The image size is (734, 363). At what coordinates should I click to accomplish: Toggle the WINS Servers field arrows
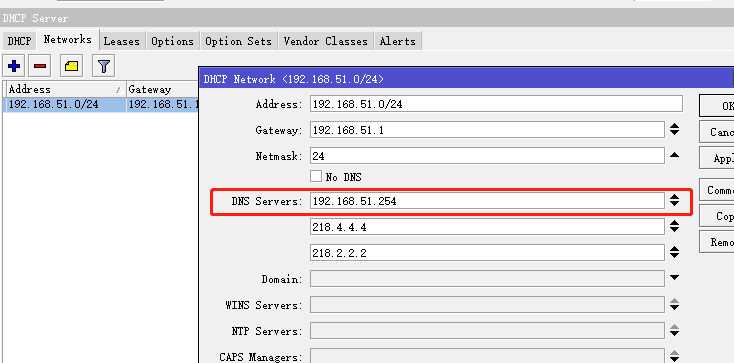click(674, 305)
